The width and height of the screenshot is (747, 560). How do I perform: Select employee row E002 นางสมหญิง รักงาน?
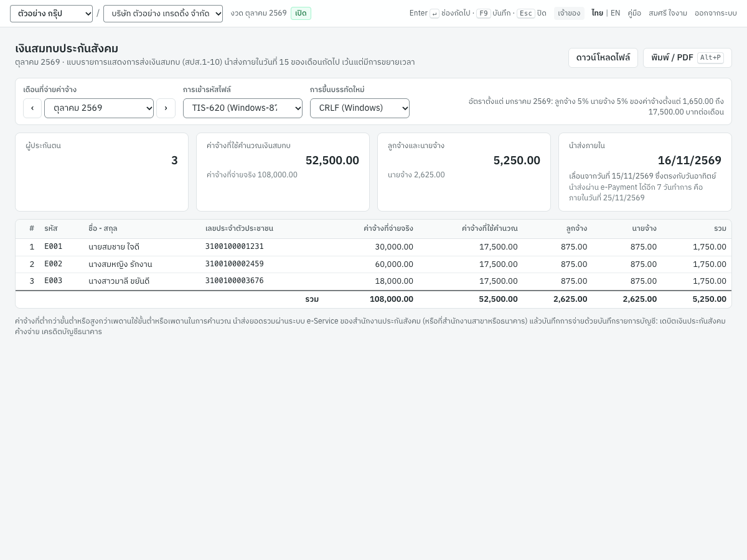[x=374, y=264]
